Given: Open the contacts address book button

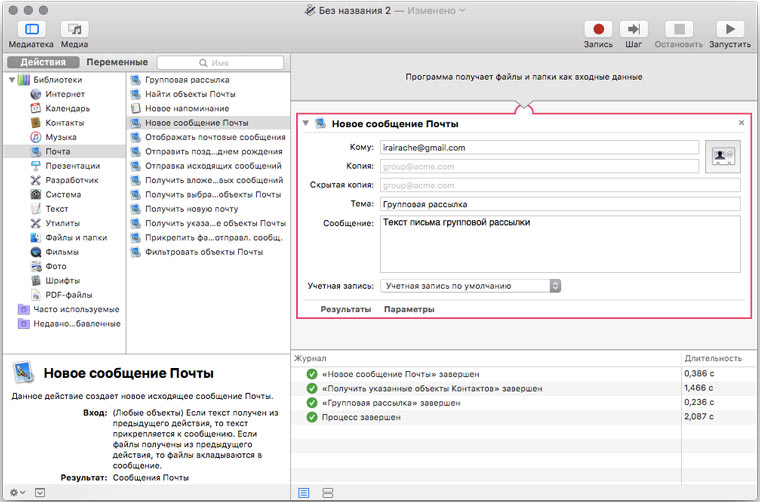Looking at the screenshot, I should pyautogui.click(x=723, y=156).
